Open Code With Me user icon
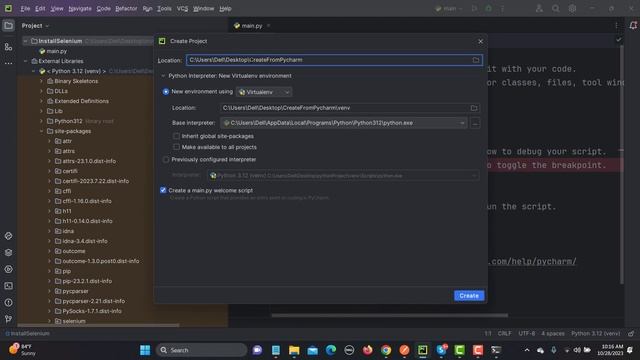The image size is (640, 360). pos(539,8)
